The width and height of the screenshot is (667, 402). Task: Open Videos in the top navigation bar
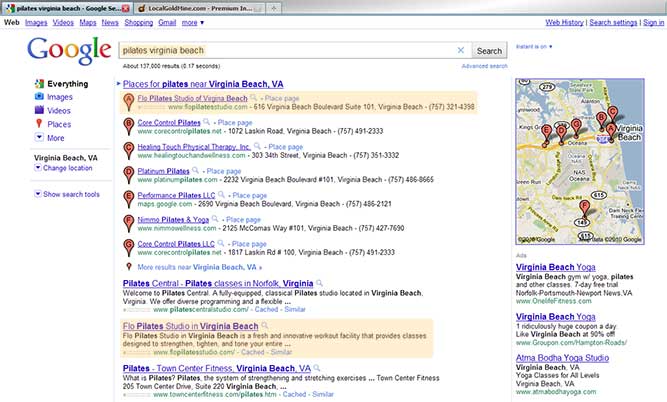(x=63, y=23)
